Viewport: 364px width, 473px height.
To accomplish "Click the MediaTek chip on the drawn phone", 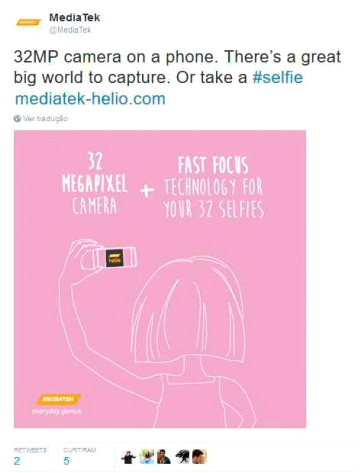I will click(114, 258).
